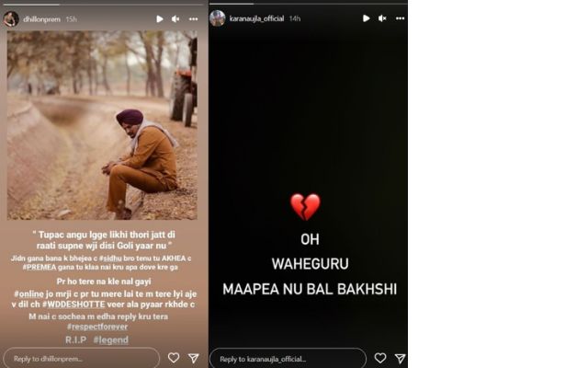The width and height of the screenshot is (588, 368).
Task: Click the dhillonprem username
Action: point(41,19)
